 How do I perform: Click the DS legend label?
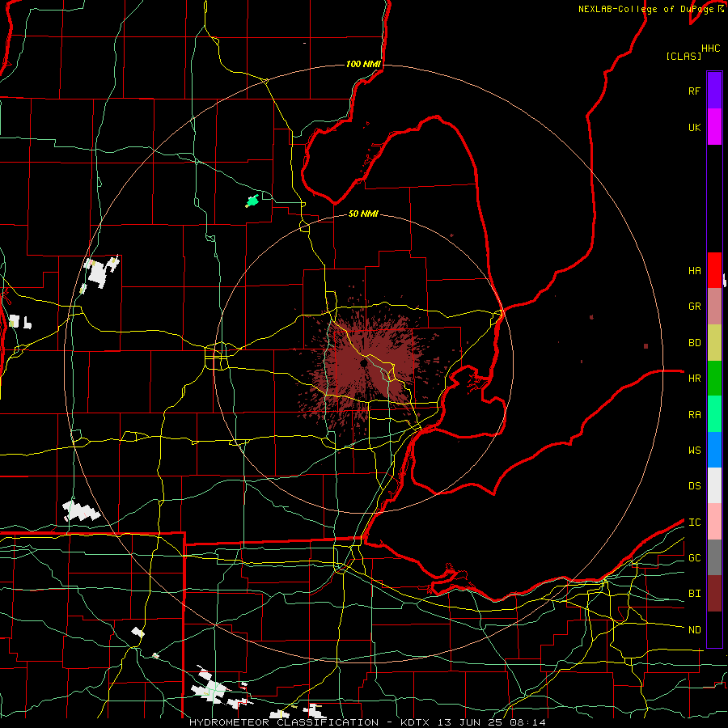(x=694, y=485)
